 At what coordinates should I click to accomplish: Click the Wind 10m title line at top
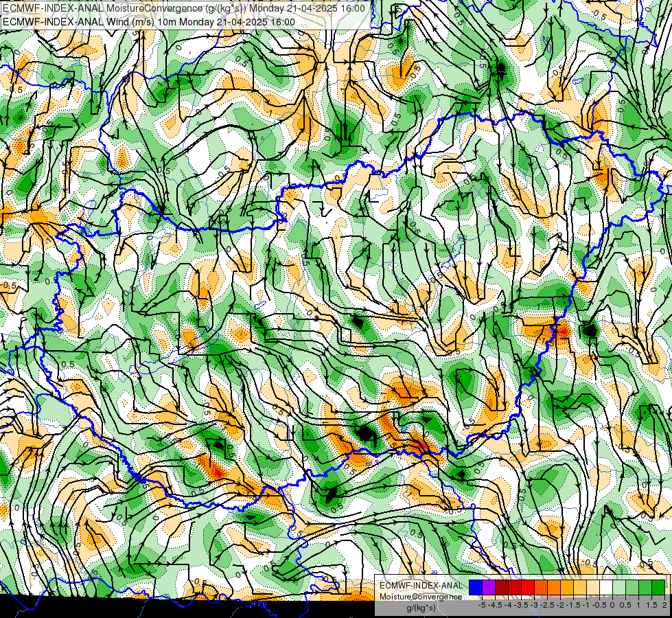149,21
